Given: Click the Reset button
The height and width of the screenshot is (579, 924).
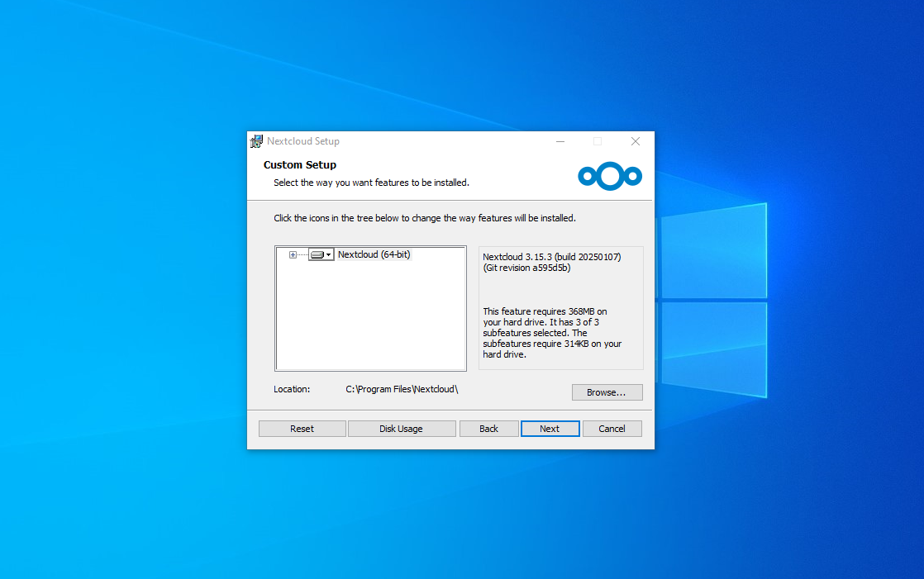Looking at the screenshot, I should pyautogui.click(x=302, y=429).
